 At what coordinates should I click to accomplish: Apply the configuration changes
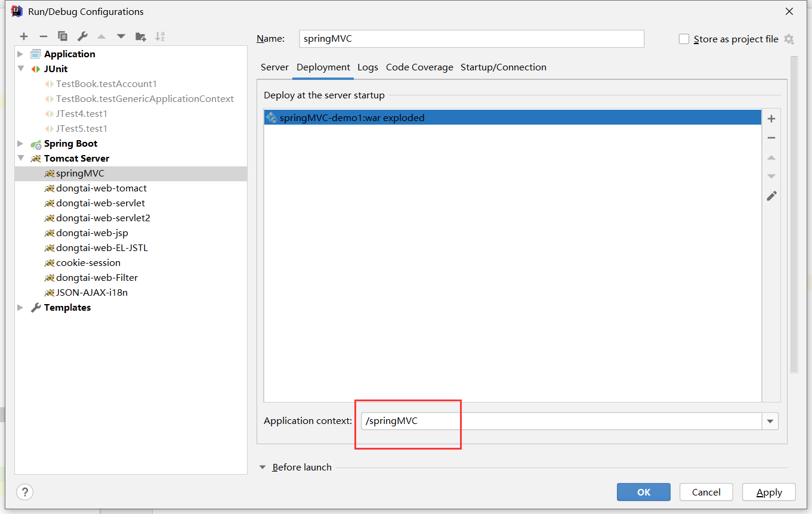tap(769, 492)
